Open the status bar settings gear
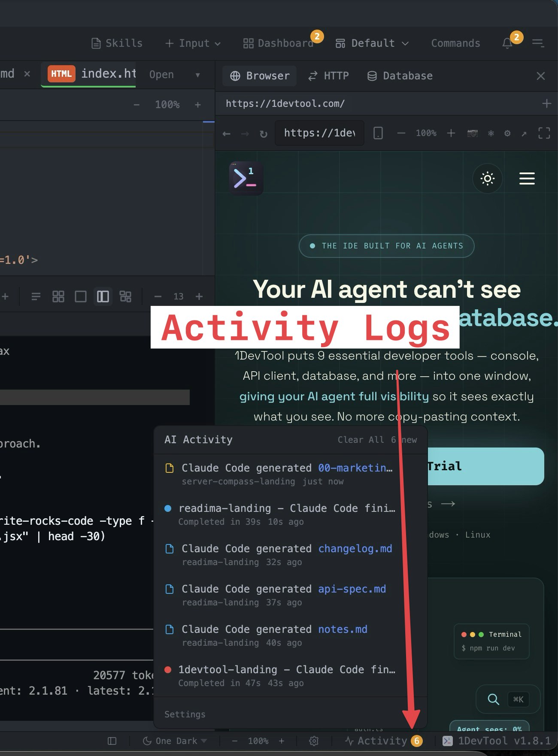558x756 pixels. point(314,741)
